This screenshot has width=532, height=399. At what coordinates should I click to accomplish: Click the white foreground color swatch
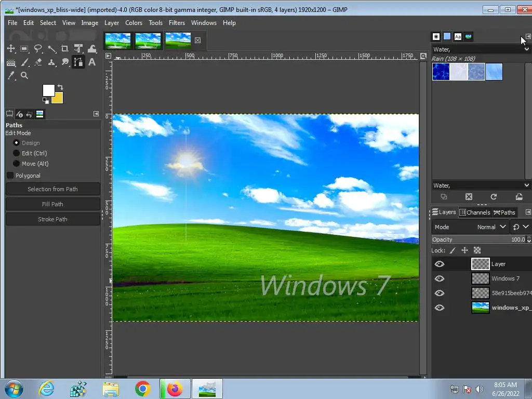point(47,89)
